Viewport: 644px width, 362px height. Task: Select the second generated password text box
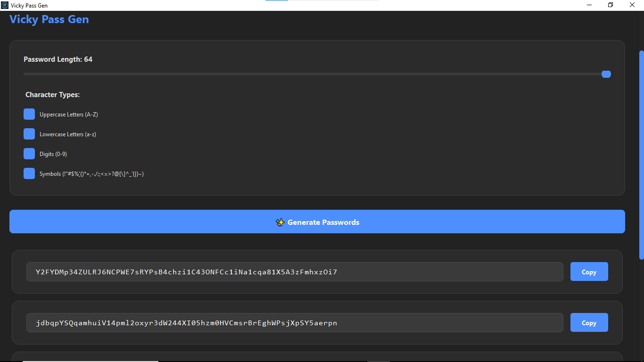295,323
